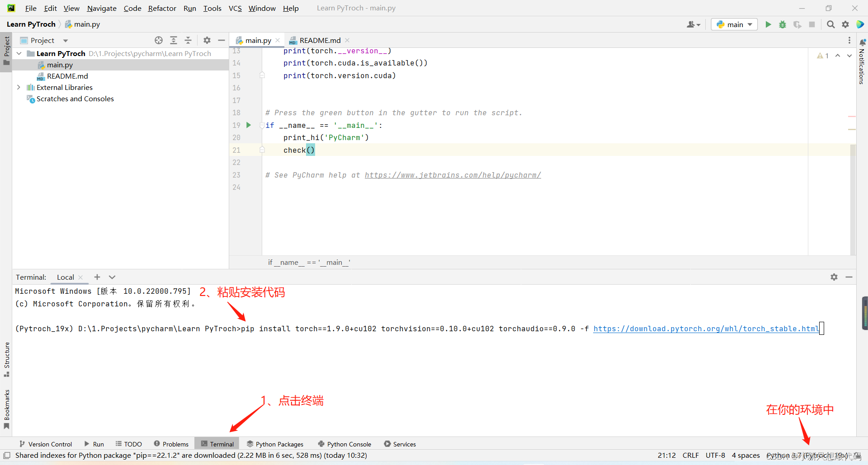868x465 pixels.
Task: Close the main.py editor tab
Action: [278, 41]
